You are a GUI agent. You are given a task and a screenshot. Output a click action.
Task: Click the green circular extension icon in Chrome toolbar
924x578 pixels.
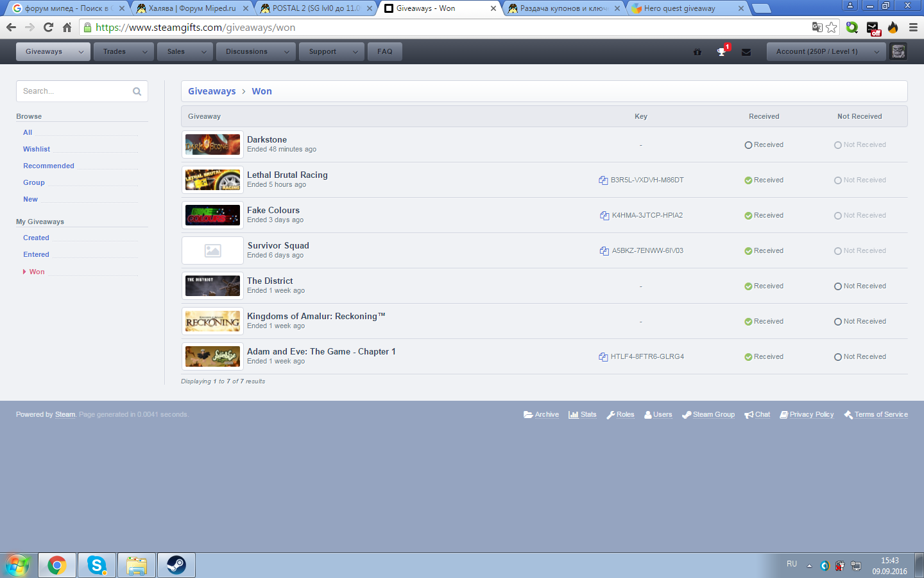[852, 28]
